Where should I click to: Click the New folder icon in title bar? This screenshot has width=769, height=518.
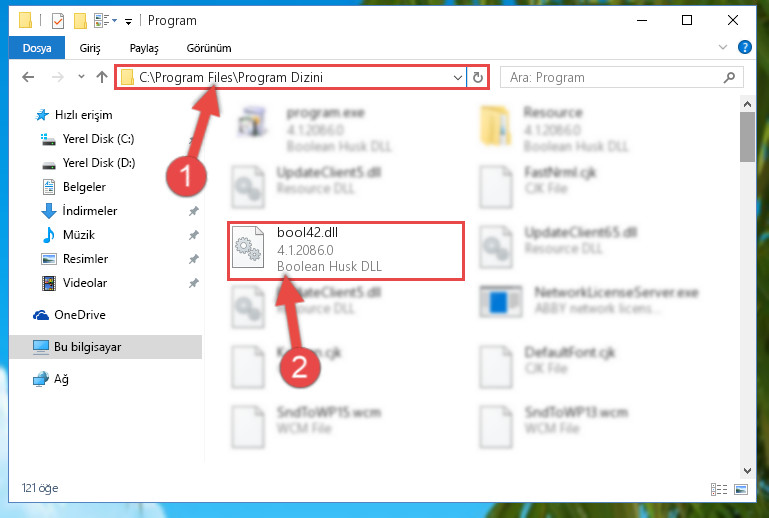[x=80, y=21]
